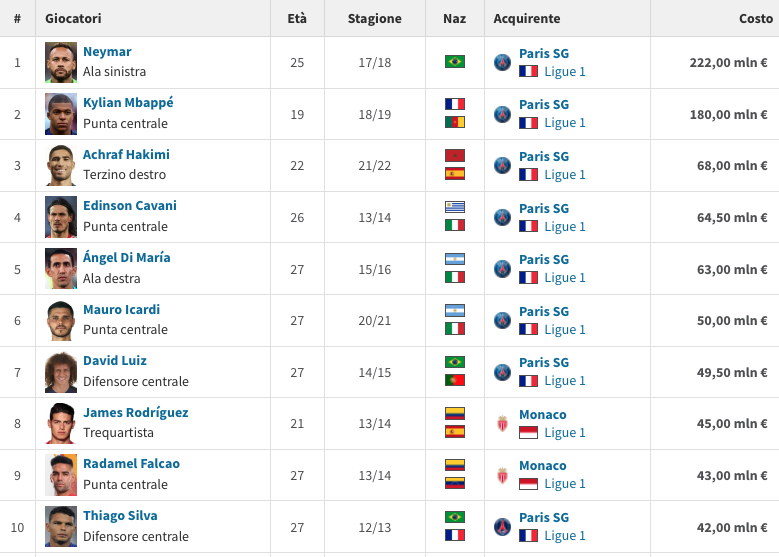Open Mauro Icardi's player photo
The width and height of the screenshot is (779, 557).
click(x=61, y=320)
